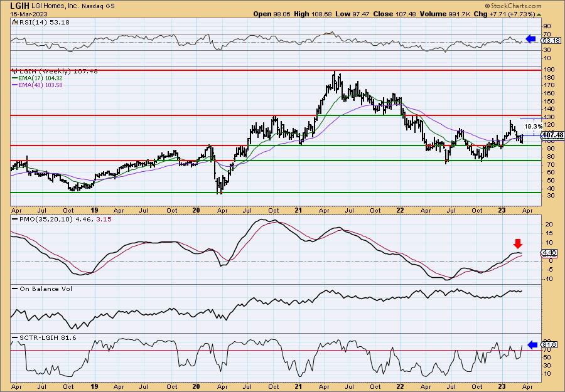Screen dimensions: 565x392
Task: Select the Volume 991.7K value
Action: point(444,14)
